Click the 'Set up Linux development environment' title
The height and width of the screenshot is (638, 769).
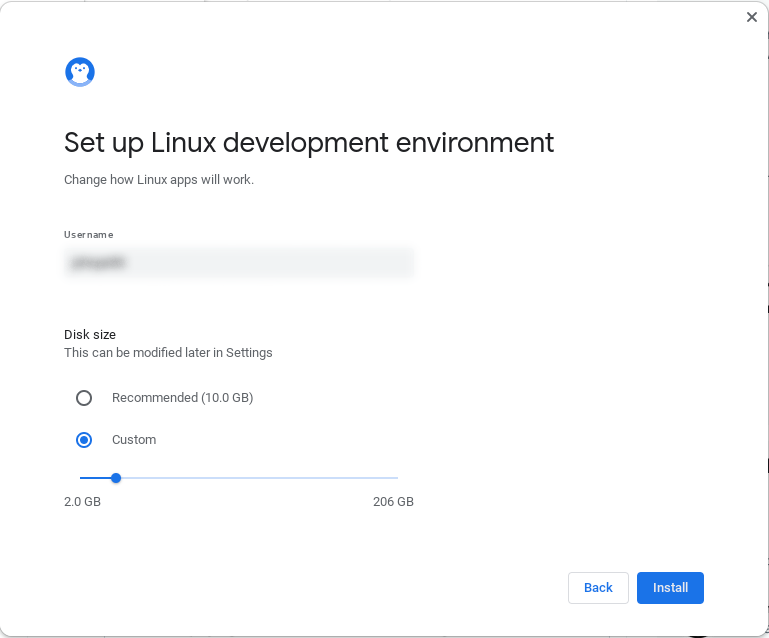coord(309,143)
